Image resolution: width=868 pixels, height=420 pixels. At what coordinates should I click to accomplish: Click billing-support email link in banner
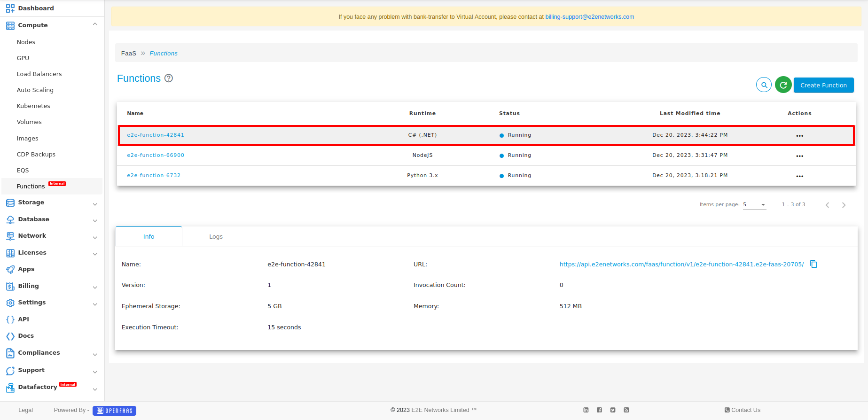click(589, 17)
